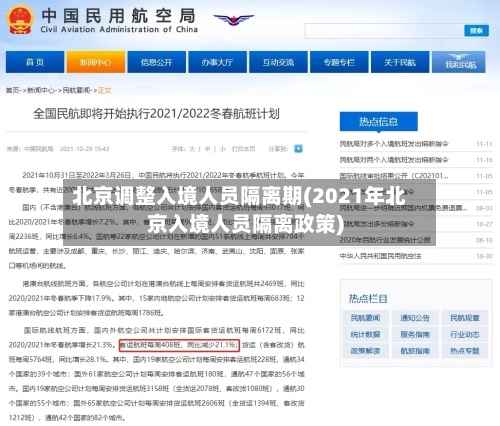This screenshot has height=426, width=500.
Task: Open the 信息公开 navigation tab
Action: [157, 62]
